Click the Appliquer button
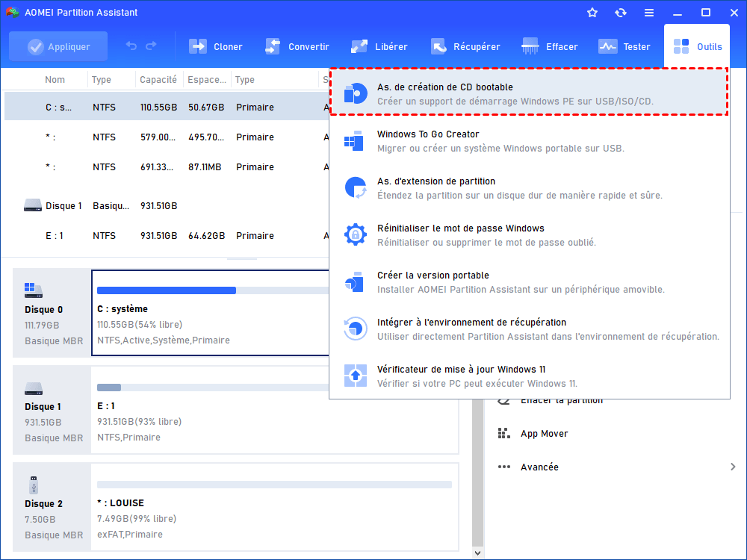 click(x=58, y=46)
